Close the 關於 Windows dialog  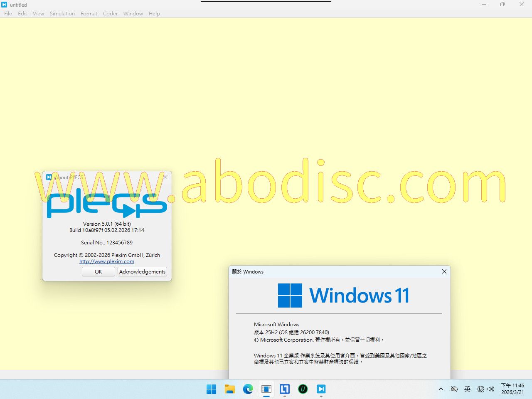(444, 271)
